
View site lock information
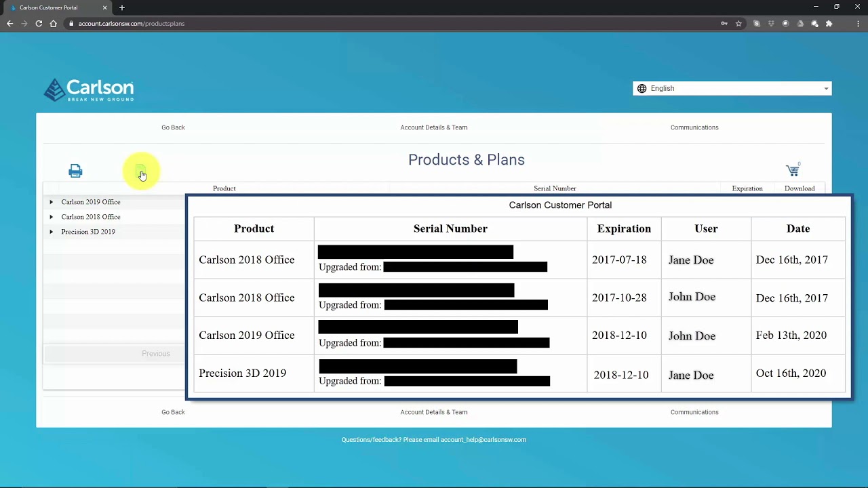[71, 24]
